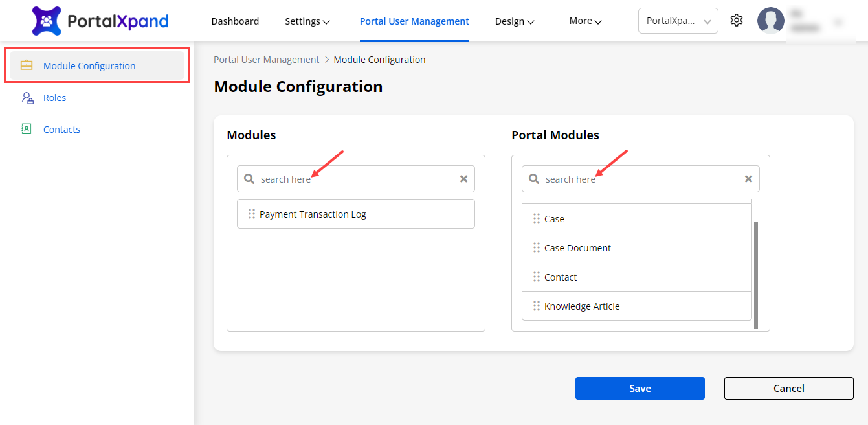Click the Contacts sidebar icon
This screenshot has height=425, width=868.
tap(27, 129)
